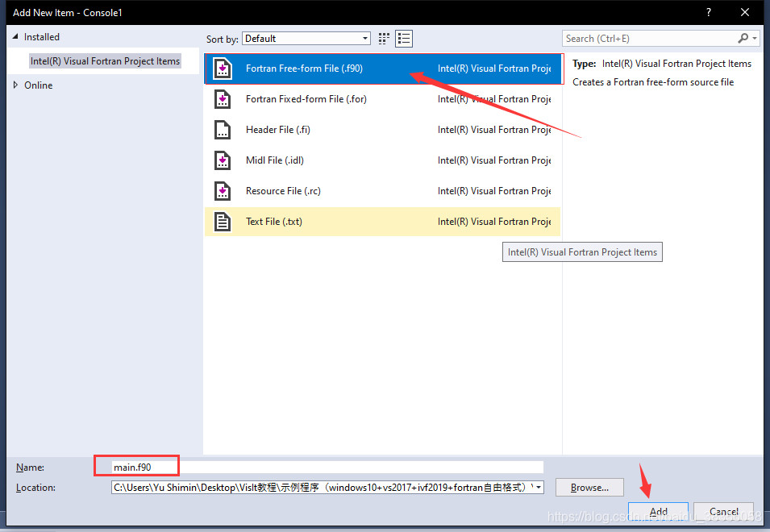Select the Fortran Free-form File (.f90) template icon
This screenshot has height=532, width=770.
[222, 69]
